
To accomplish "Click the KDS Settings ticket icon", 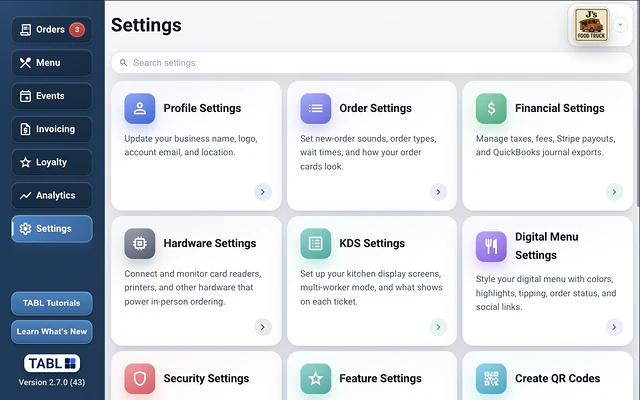I will (316, 244).
